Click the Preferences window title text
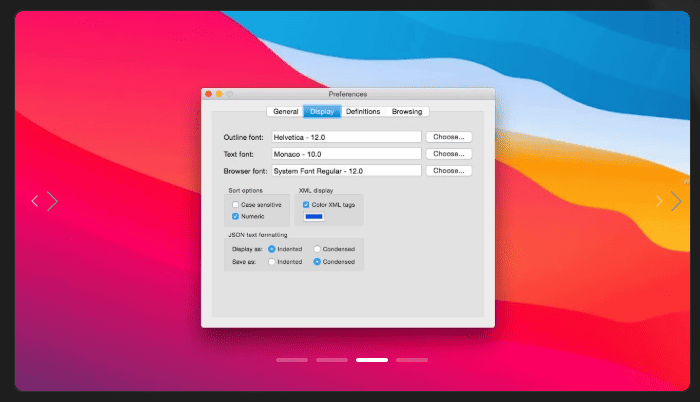The width and height of the screenshot is (700, 402). click(x=348, y=94)
